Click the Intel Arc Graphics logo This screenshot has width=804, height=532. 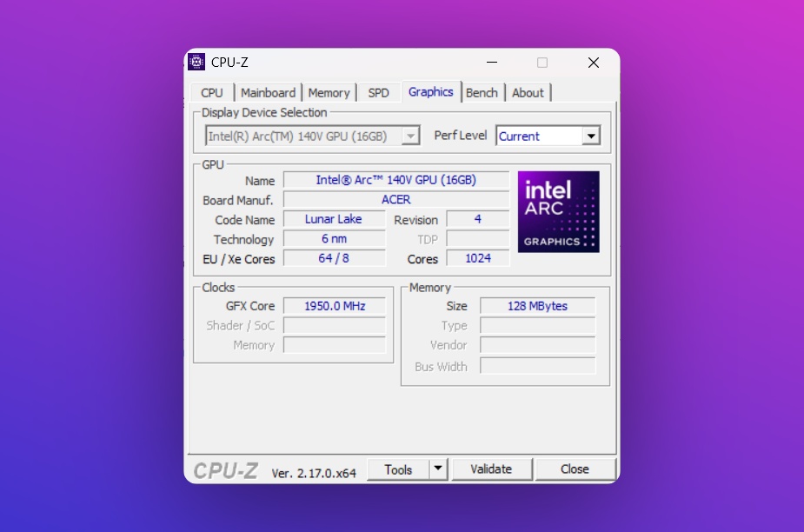pos(558,212)
